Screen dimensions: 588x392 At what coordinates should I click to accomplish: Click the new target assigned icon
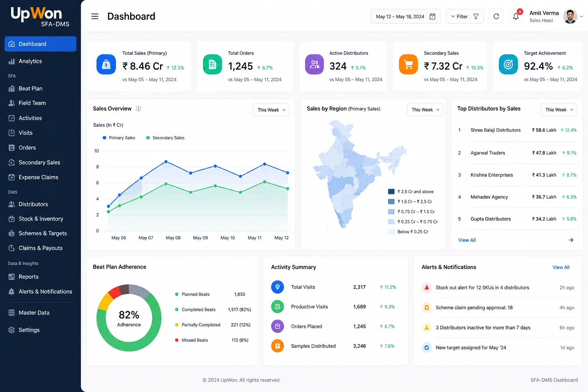point(426,348)
